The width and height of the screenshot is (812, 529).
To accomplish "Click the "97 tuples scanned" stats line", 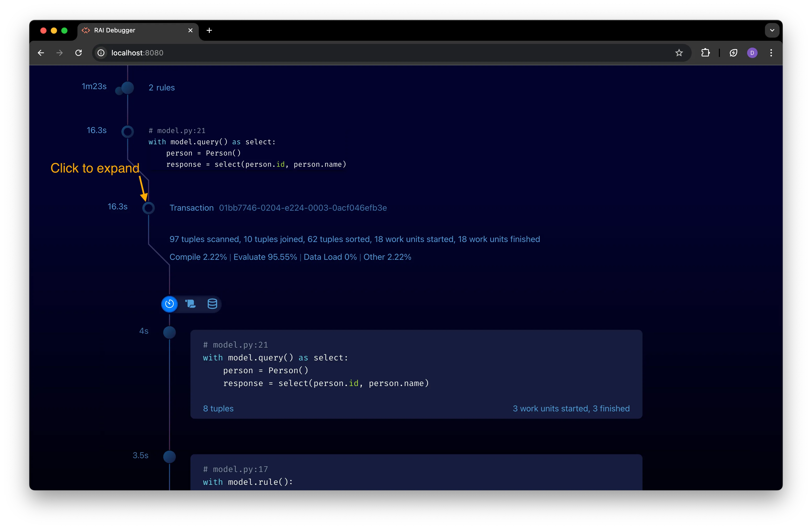I will [x=355, y=239].
